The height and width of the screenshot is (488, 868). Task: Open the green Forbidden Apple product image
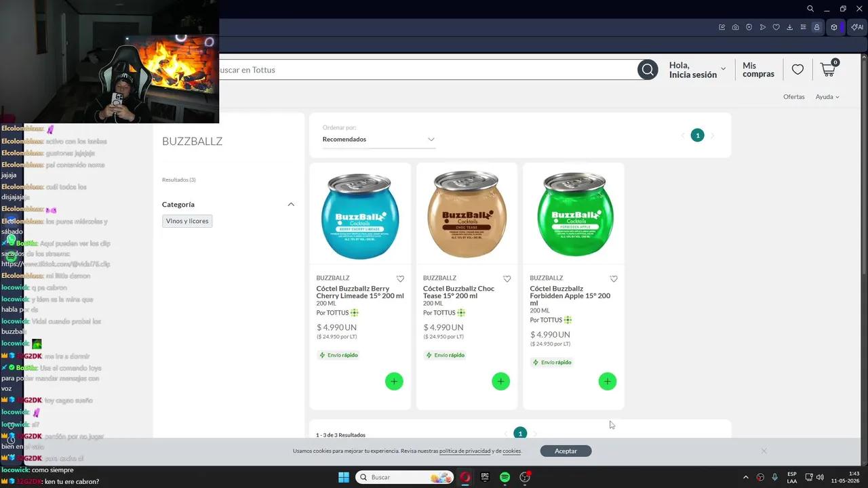(574, 213)
